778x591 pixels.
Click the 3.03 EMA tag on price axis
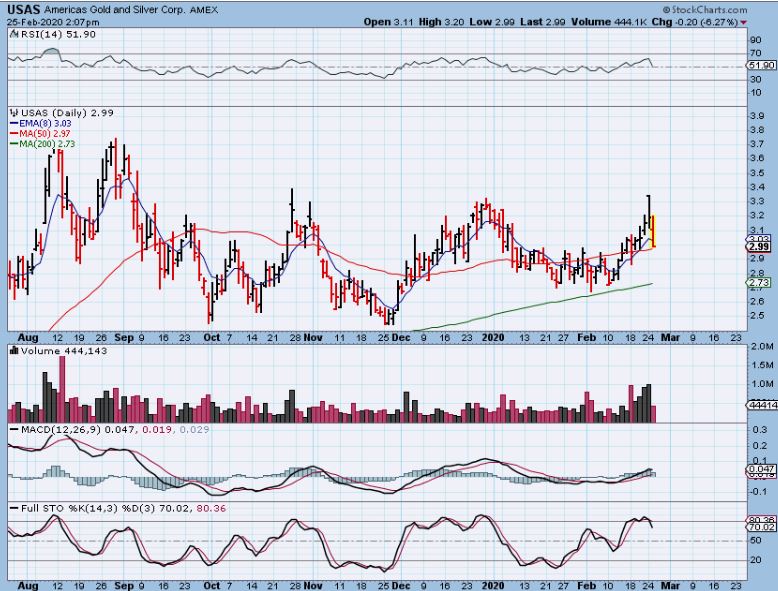pos(760,240)
